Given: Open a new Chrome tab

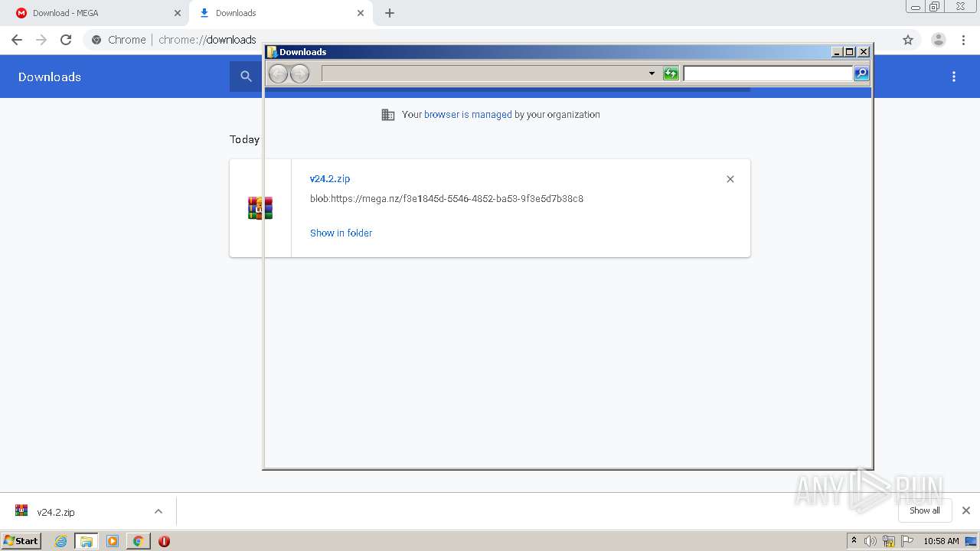Looking at the screenshot, I should 390,13.
